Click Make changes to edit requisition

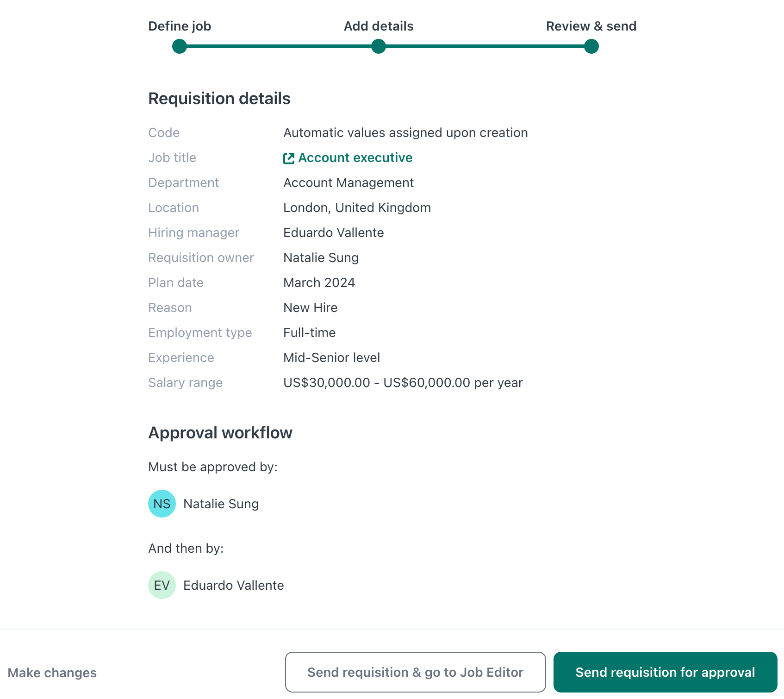coord(52,672)
